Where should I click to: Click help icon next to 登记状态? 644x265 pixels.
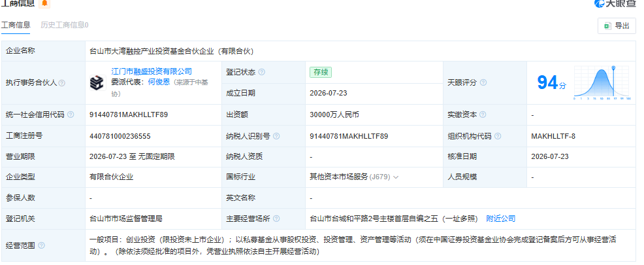coord(262,72)
